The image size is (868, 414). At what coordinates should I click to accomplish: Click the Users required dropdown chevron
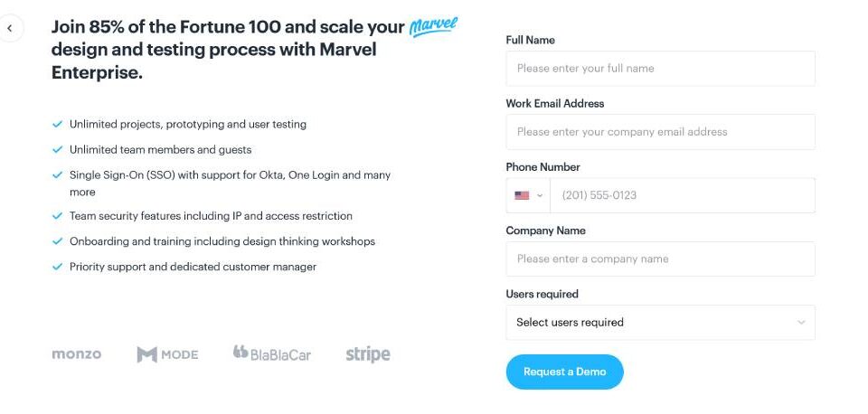point(801,323)
